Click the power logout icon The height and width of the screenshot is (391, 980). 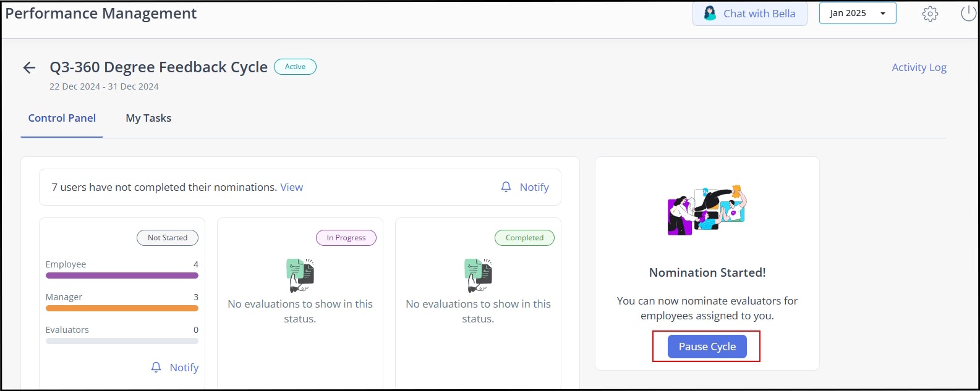point(968,12)
